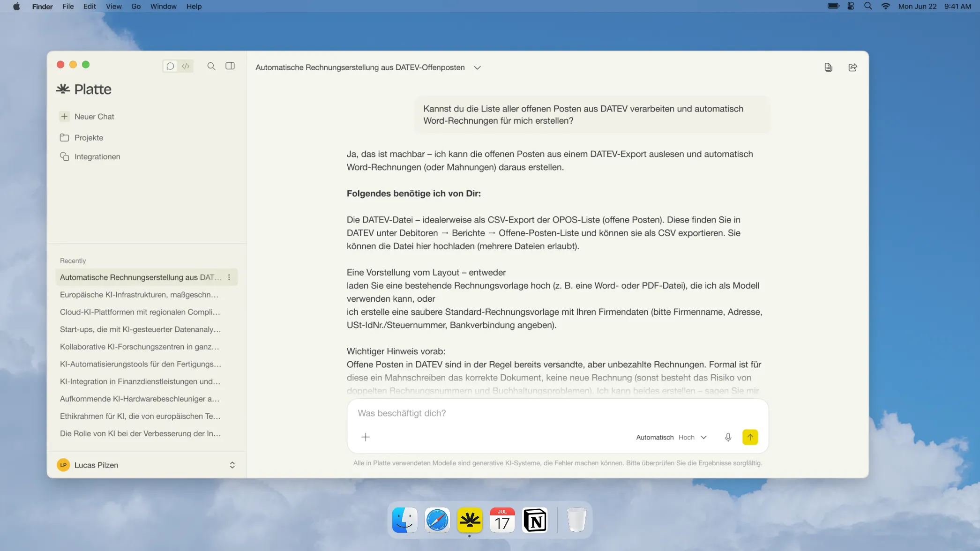Viewport: 980px width, 551px height.
Task: Open Integrationen section
Action: point(90,156)
